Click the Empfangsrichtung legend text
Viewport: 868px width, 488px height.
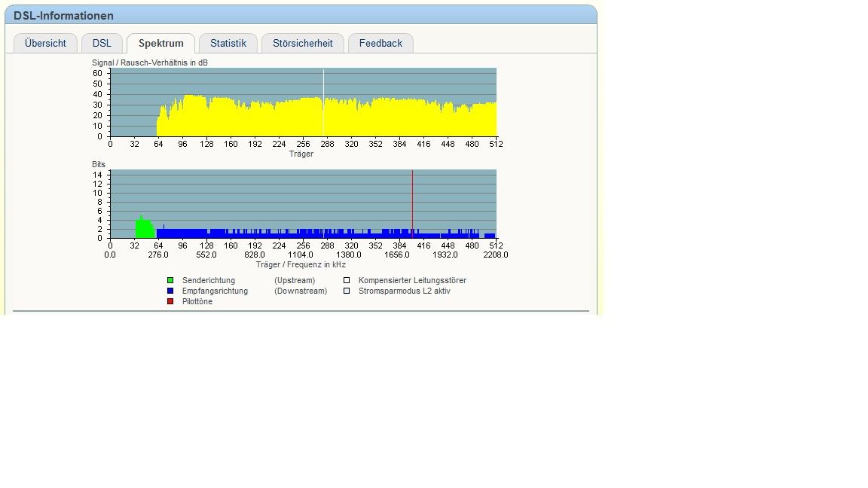point(215,291)
